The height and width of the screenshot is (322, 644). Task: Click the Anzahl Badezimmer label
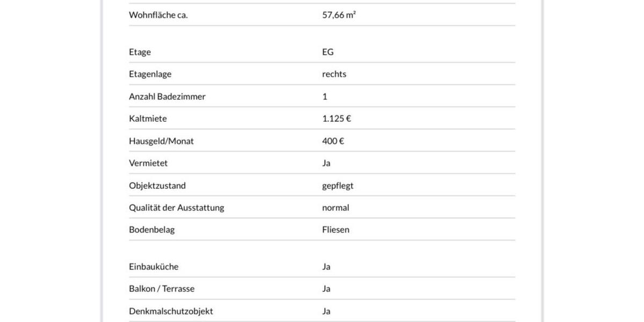point(167,97)
